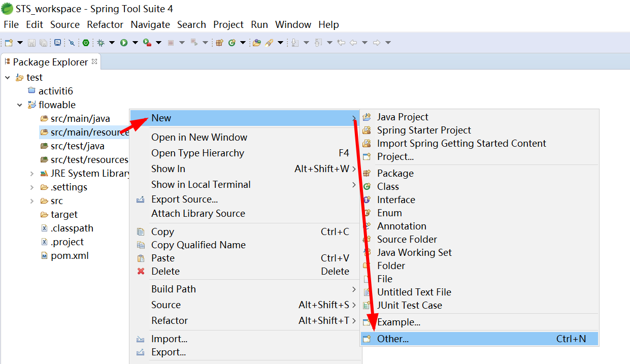Open the Refactor menu in menu bar
630x364 pixels.
(105, 24)
